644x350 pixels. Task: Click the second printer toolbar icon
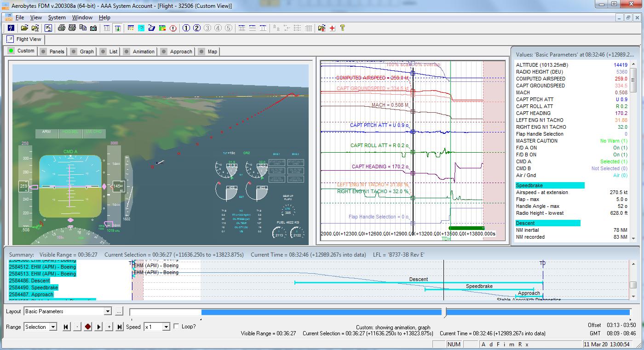coord(72,28)
